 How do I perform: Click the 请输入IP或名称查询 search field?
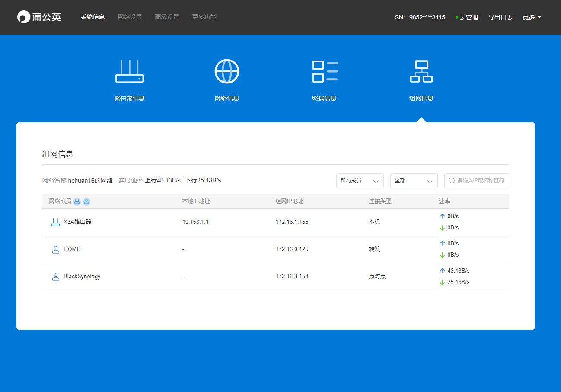[x=480, y=180]
